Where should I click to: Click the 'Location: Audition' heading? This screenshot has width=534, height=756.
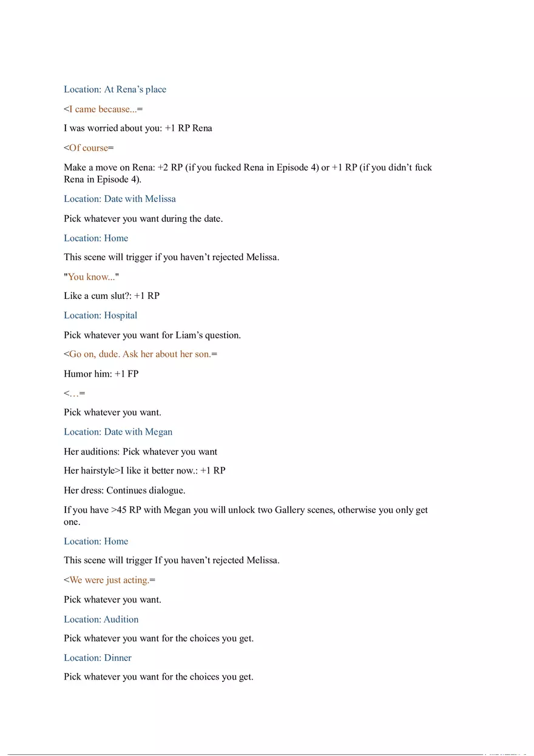click(x=101, y=620)
